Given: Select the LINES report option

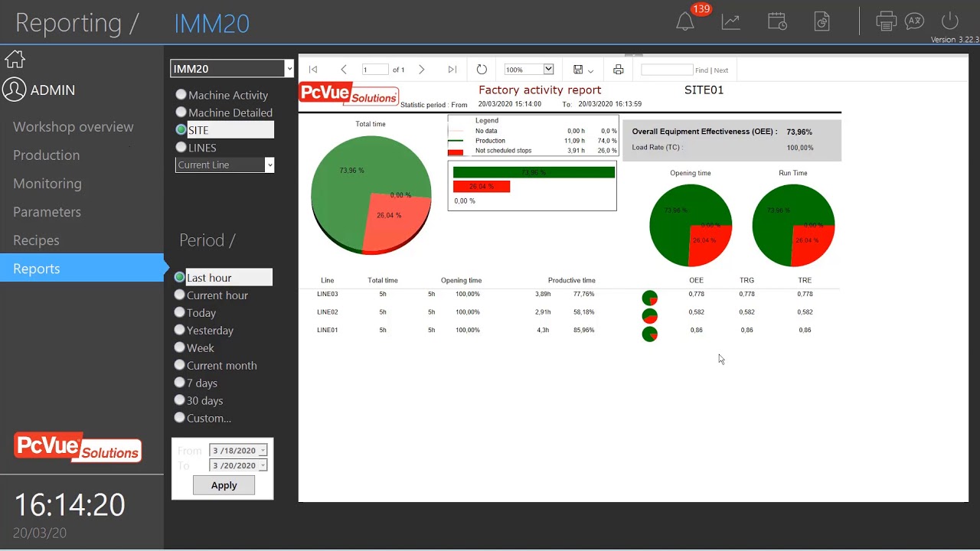Looking at the screenshot, I should pyautogui.click(x=181, y=147).
